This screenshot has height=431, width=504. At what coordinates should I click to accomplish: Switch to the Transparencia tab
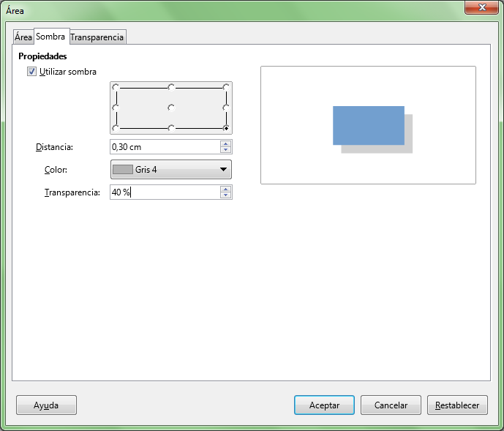[x=97, y=37]
